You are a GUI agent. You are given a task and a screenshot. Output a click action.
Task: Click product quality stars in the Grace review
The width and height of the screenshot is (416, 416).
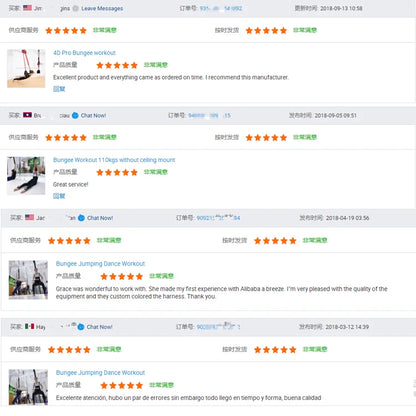122,276
